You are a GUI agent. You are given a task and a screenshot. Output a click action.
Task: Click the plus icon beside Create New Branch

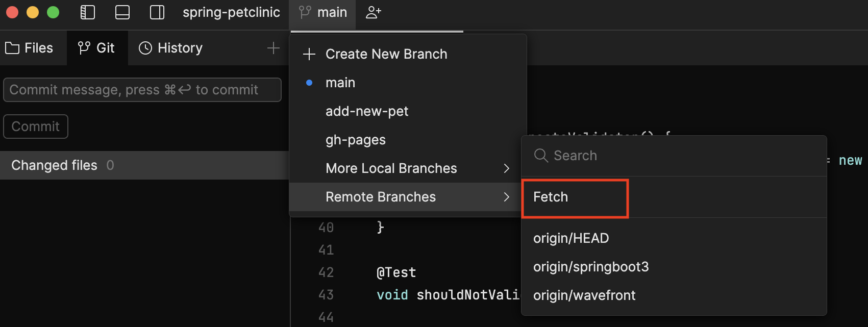pos(309,54)
